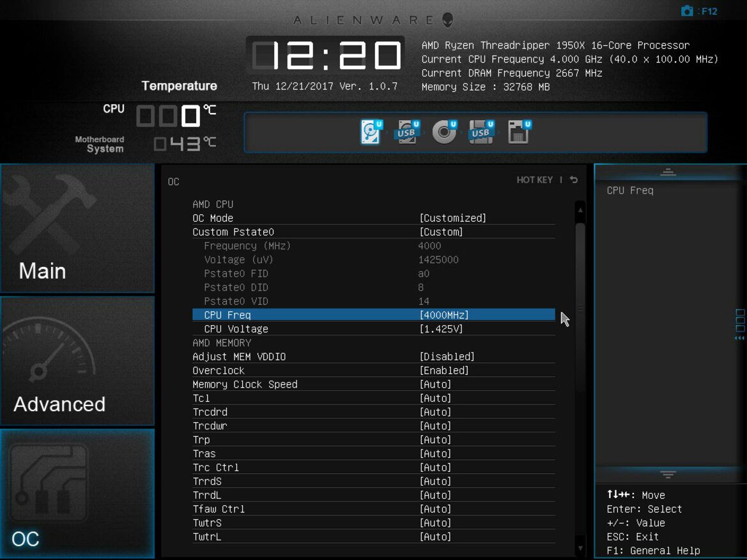
Task: Click the Alienware alien head logo
Action: click(447, 20)
